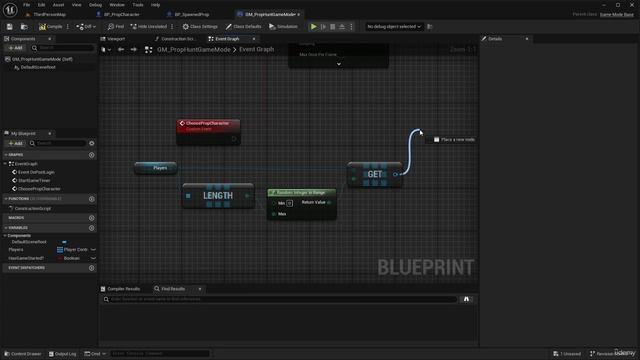Add a new macro with the plus icon
Viewport: 640px width, 360px height.
coord(91,218)
